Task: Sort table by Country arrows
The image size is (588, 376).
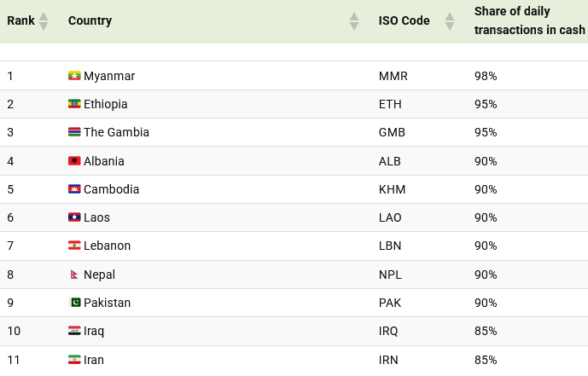Action: (x=354, y=21)
